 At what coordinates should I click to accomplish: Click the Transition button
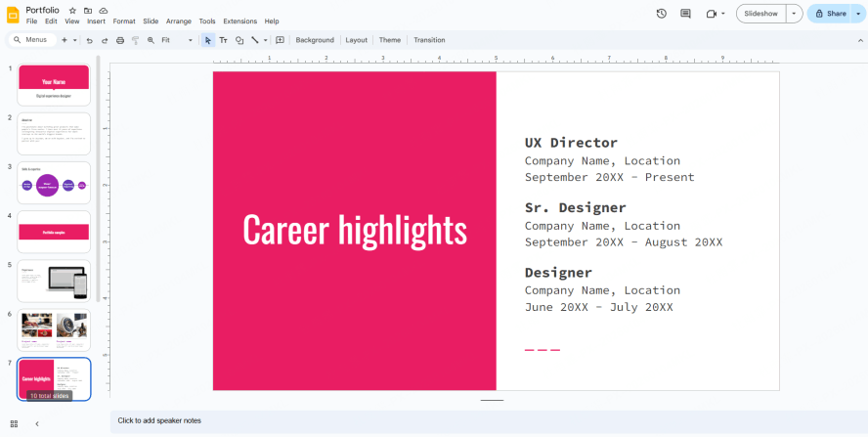pyautogui.click(x=429, y=40)
